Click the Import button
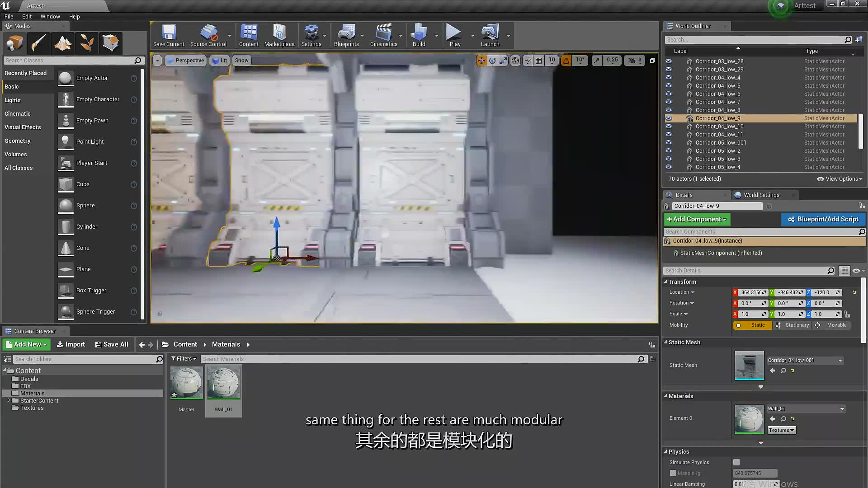The height and width of the screenshot is (488, 868). click(71, 344)
